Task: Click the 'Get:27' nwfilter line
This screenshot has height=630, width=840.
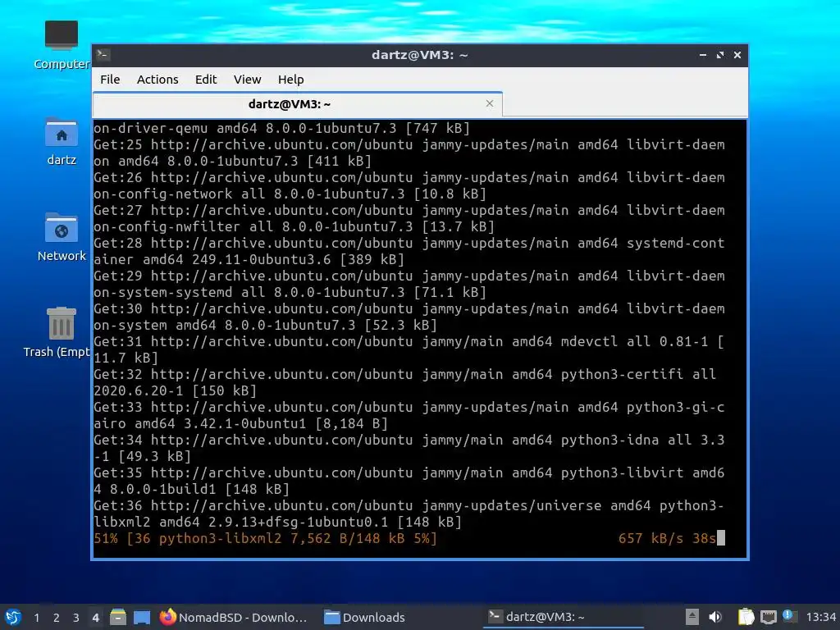Action: (x=409, y=218)
